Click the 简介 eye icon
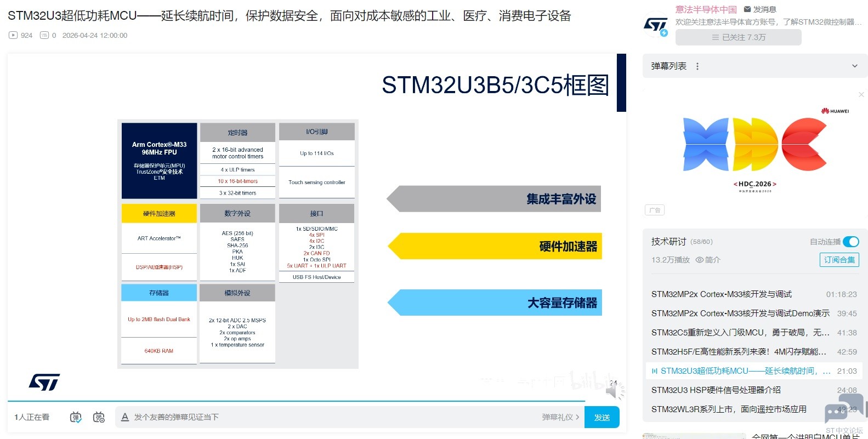Screen dimensions: 868x439 699,260
